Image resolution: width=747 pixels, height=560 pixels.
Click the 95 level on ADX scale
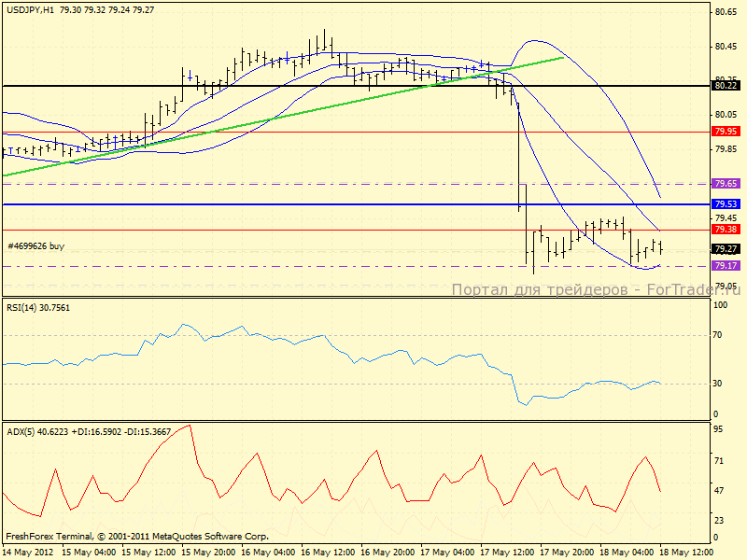[x=720, y=430]
